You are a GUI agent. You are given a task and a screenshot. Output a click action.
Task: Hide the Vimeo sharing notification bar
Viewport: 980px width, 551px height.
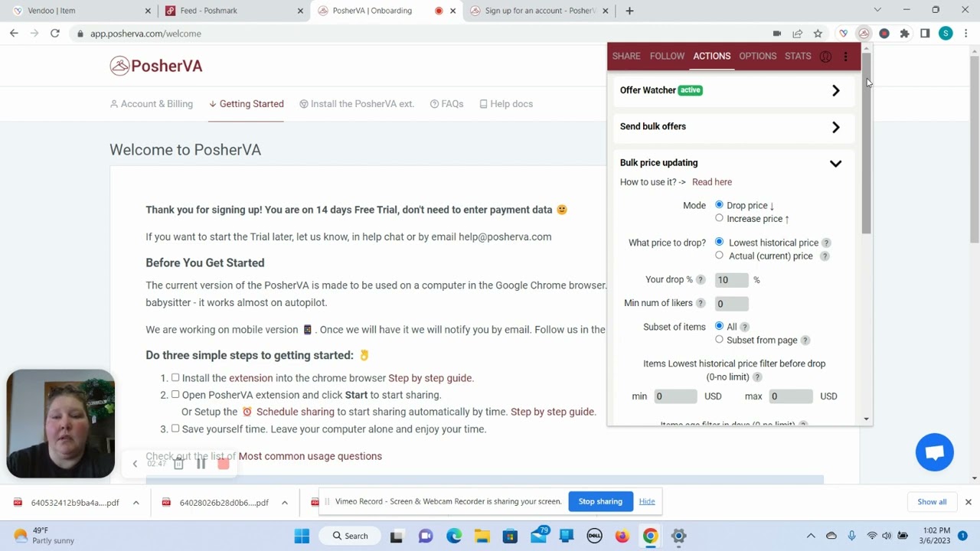coord(647,502)
